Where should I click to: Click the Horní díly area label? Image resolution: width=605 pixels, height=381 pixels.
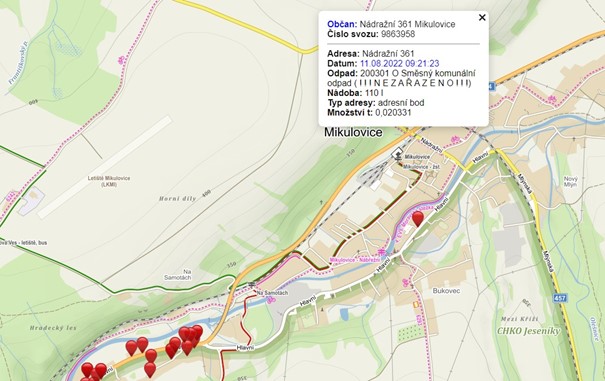coord(177,198)
